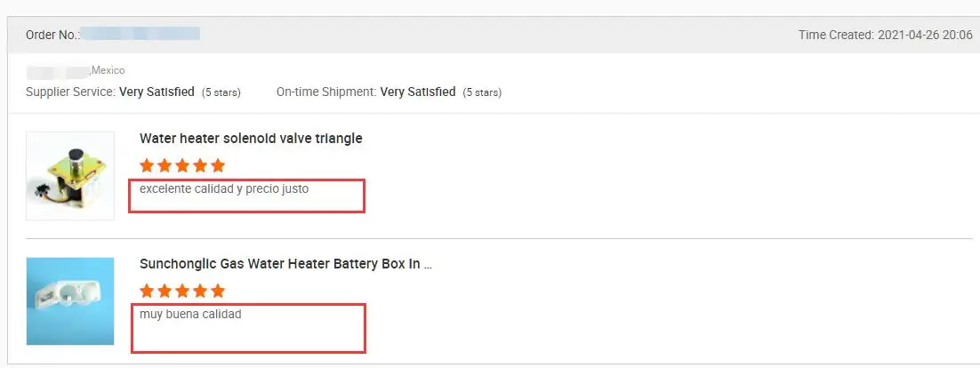The height and width of the screenshot is (368, 980).
Task: Click the 'excelente calidad y precio justo' review text
Action: tap(224, 188)
